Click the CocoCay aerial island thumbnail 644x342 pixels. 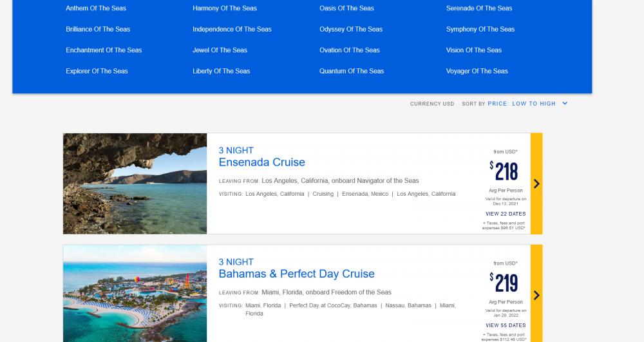click(x=135, y=294)
